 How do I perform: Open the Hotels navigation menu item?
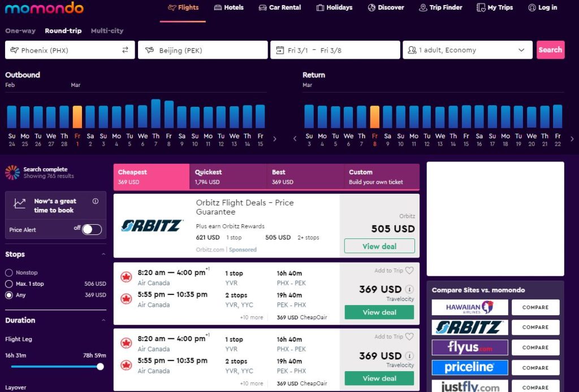pos(228,8)
